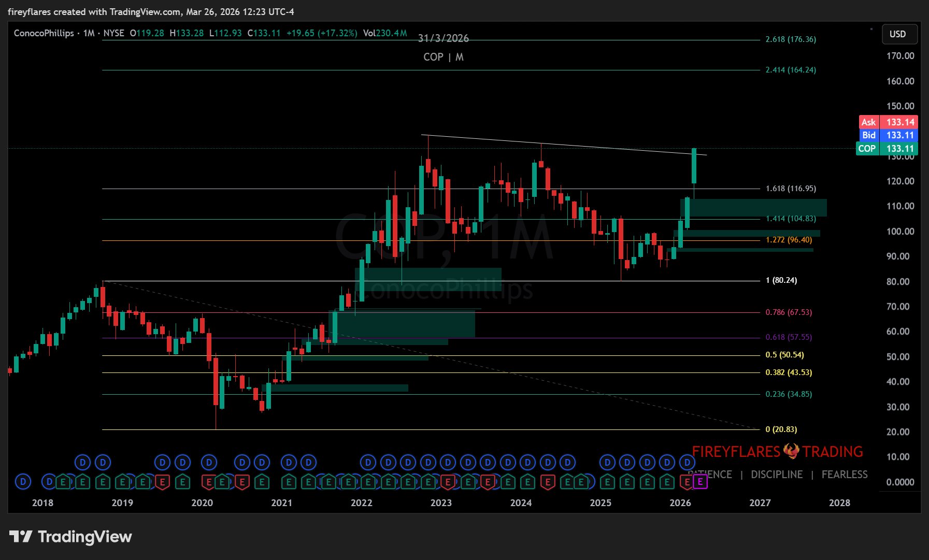Viewport: 929px width, 560px height.
Task: Click the green COP 133.11 last price label
Action: pos(887,149)
